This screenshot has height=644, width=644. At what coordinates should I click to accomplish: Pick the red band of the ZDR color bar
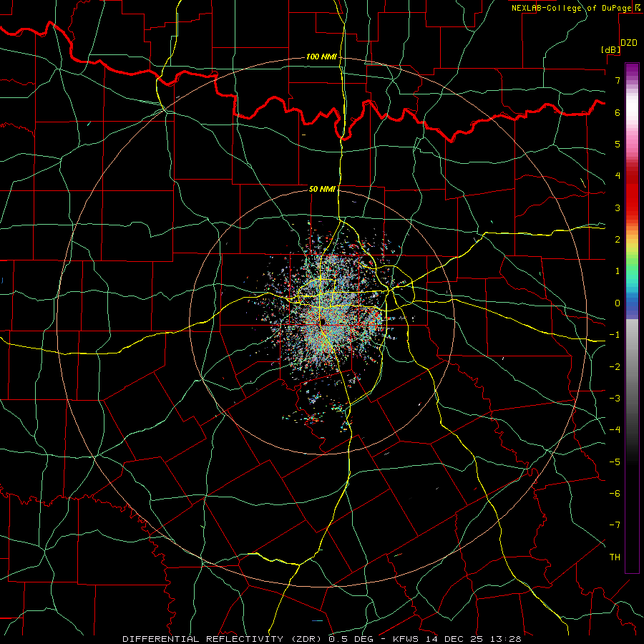pos(632,199)
